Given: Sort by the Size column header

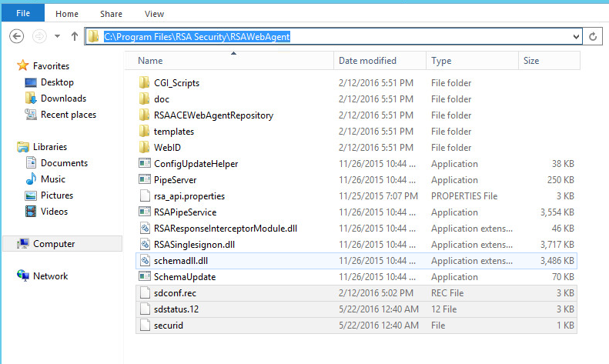Looking at the screenshot, I should 549,61.
